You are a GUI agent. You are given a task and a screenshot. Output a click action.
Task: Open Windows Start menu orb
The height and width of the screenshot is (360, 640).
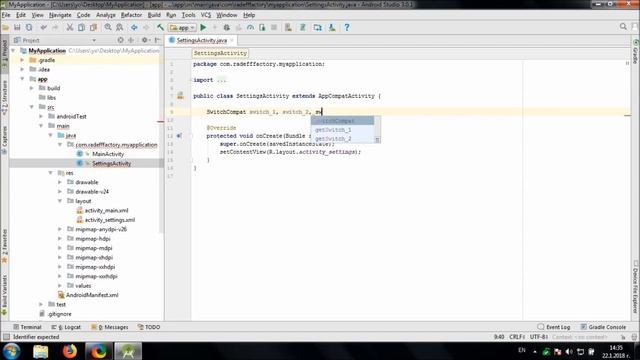point(11,351)
